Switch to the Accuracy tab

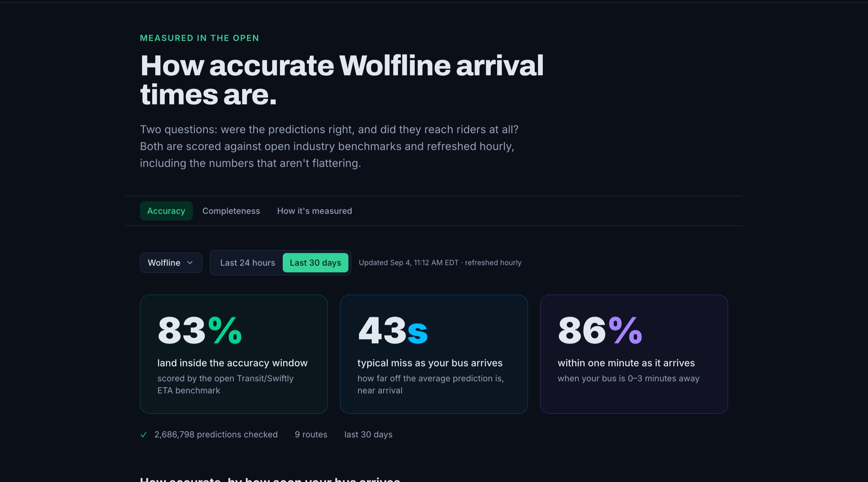pyautogui.click(x=166, y=211)
